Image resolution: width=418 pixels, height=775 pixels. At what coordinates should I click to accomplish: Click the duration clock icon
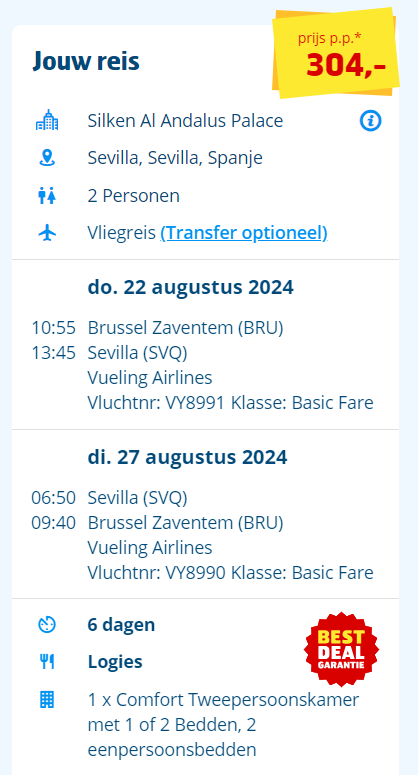tap(47, 625)
